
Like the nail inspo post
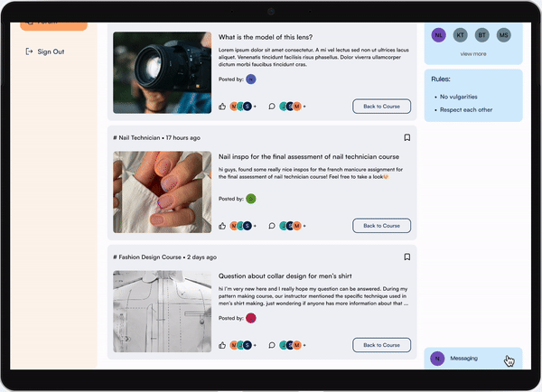(x=222, y=226)
